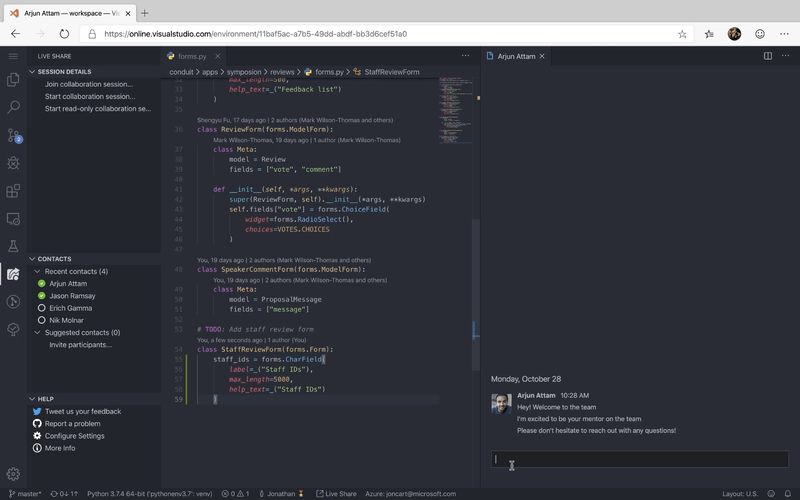The image size is (800, 500).
Task: Open the Extensions view icon
Action: tap(13, 191)
